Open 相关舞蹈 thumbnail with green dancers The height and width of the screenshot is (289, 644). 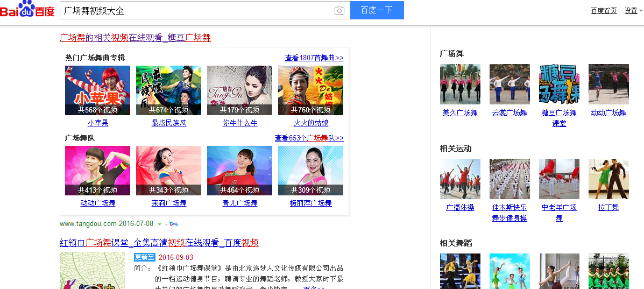608,271
